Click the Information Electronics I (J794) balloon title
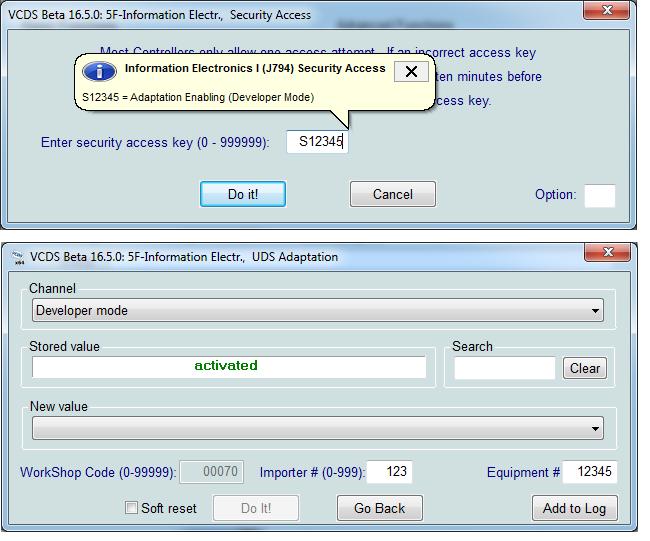This screenshot has height=541, width=650. (x=255, y=68)
